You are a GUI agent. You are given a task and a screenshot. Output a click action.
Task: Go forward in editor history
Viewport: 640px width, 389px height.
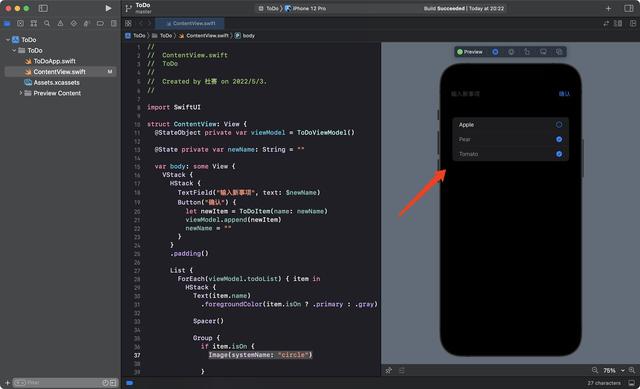click(x=149, y=24)
